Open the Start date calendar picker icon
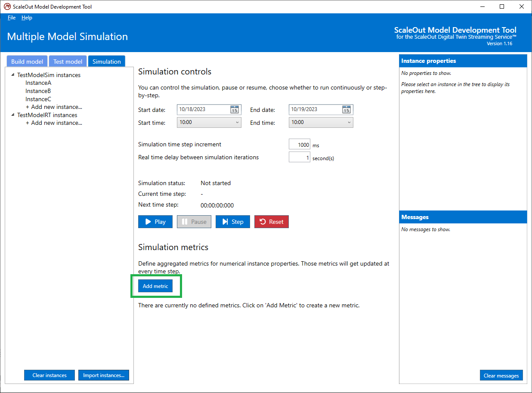The image size is (532, 393). [234, 109]
